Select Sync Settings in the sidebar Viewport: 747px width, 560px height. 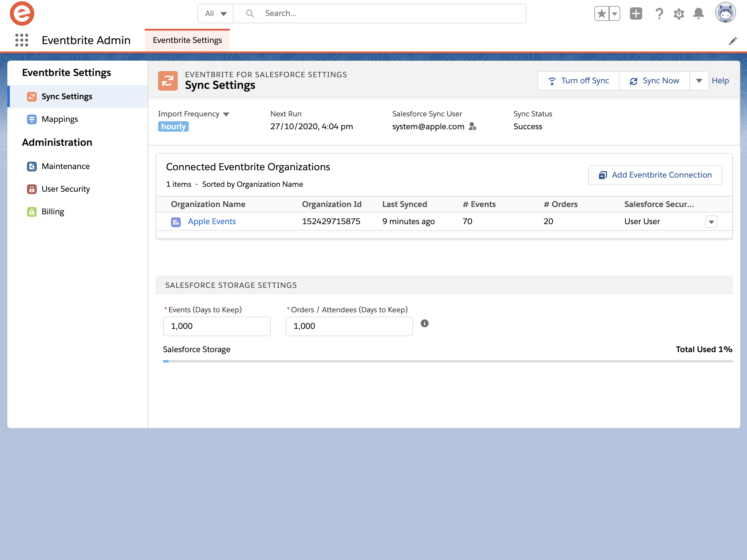[x=78, y=96]
